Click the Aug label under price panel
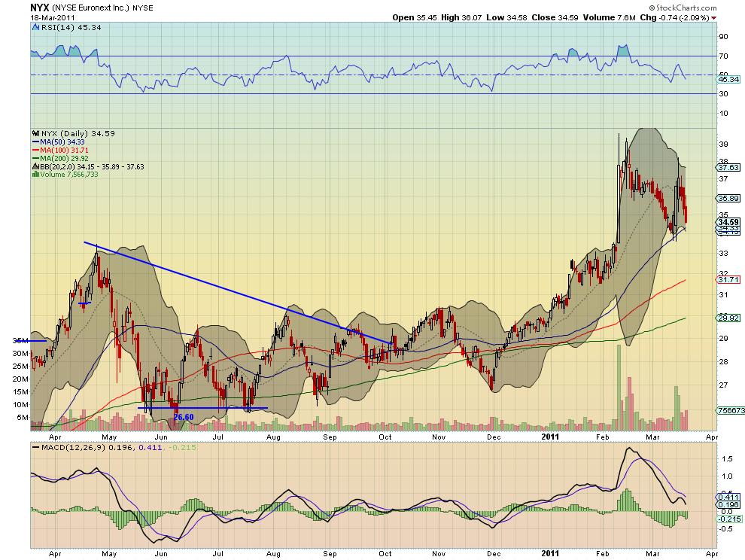This screenshot has width=745, height=560. pyautogui.click(x=273, y=437)
